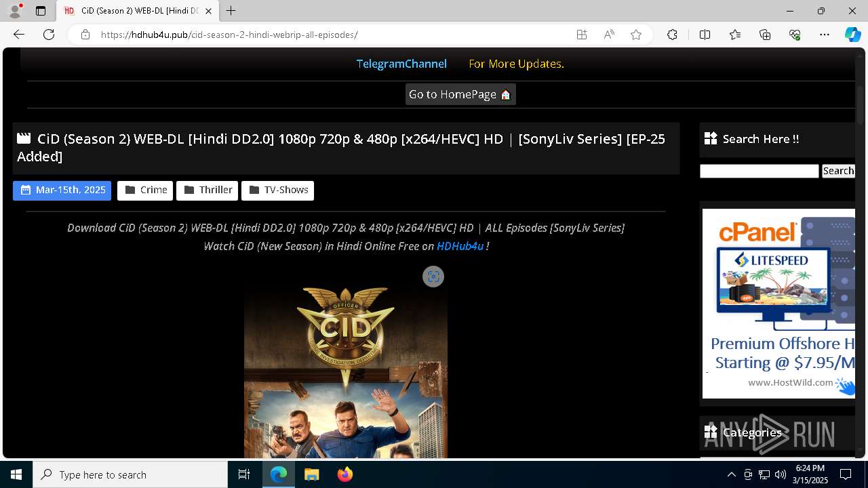Open volume tray icon
Viewport: 868px width, 488px height.
pyautogui.click(x=781, y=474)
